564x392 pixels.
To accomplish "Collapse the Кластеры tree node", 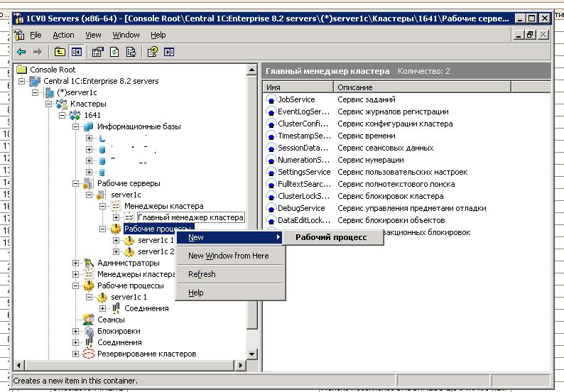I will pos(48,104).
